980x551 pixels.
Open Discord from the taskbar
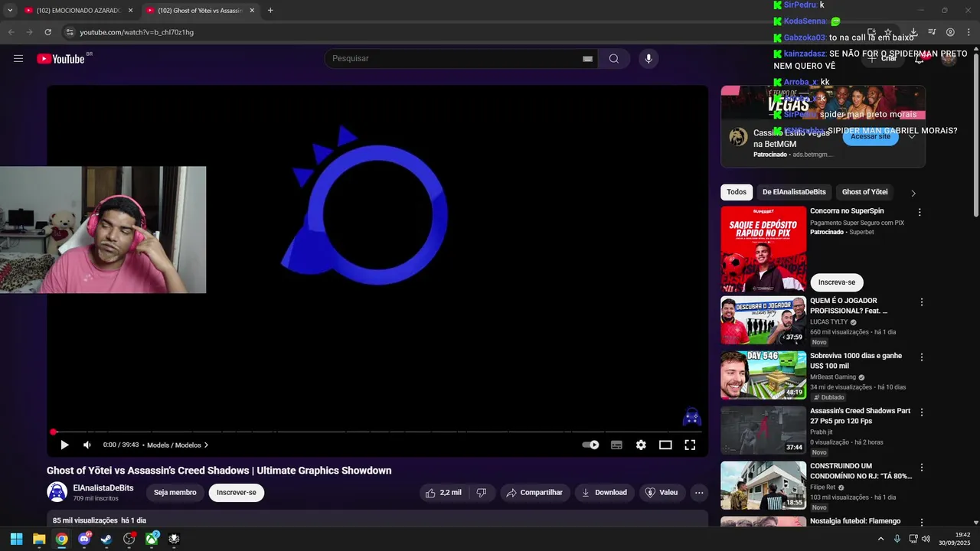84,539
